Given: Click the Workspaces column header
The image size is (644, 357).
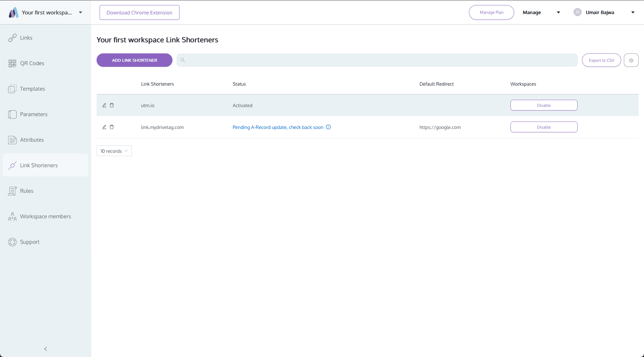Looking at the screenshot, I should click(523, 84).
